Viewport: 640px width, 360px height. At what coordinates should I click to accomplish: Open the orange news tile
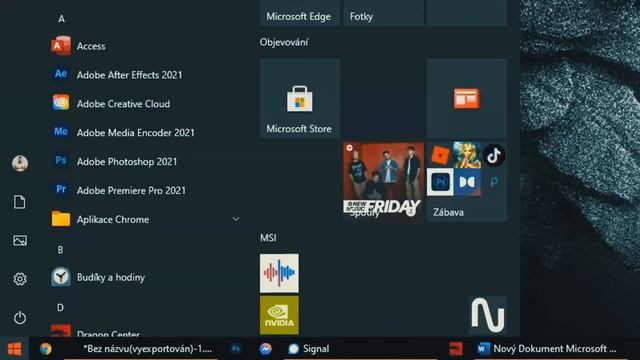[467, 98]
